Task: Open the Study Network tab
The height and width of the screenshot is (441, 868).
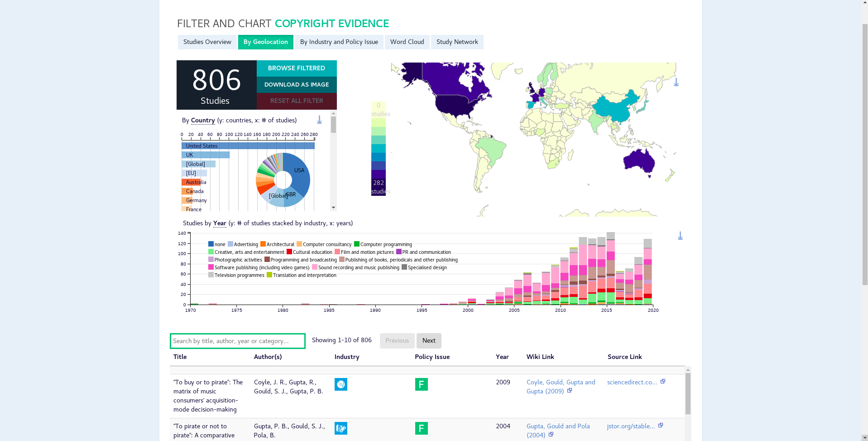Action: 457,42
